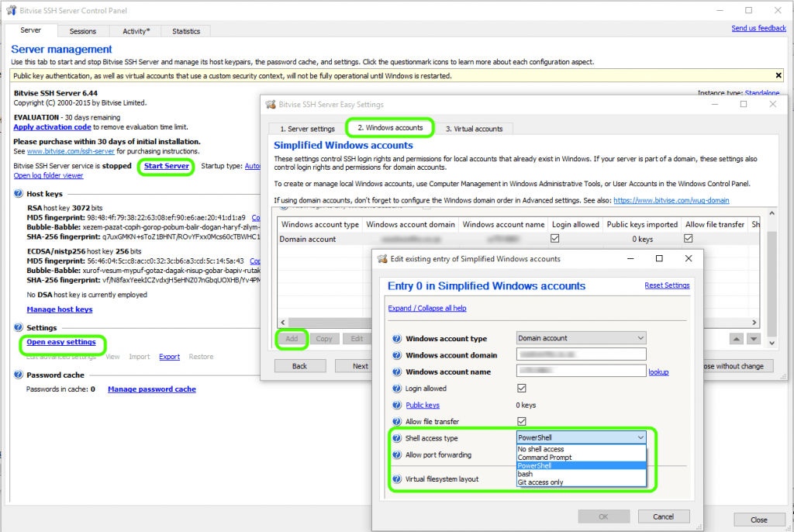Click the Back button in Easy Settings

click(x=299, y=366)
